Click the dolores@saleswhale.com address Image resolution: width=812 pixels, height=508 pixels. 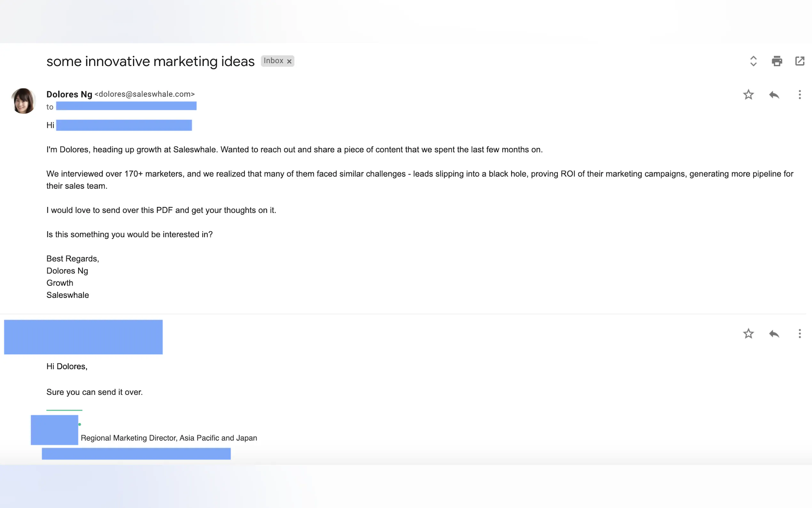click(x=145, y=94)
